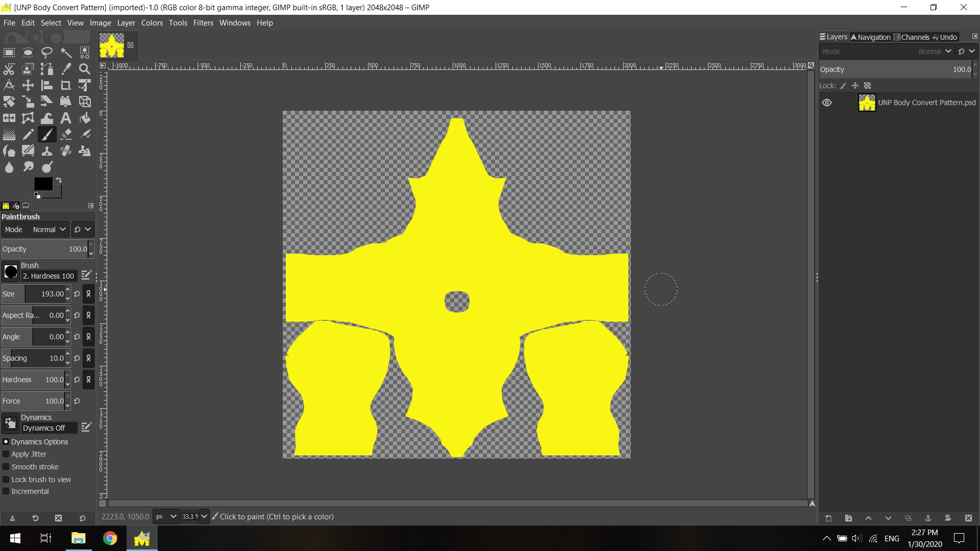
Task: Select the Bucket Fill tool
Action: tap(85, 118)
